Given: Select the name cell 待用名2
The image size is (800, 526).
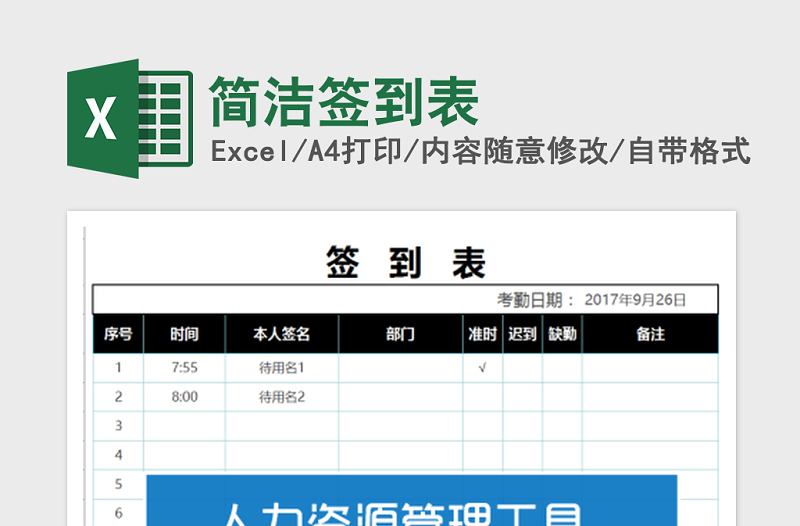Looking at the screenshot, I should pyautogui.click(x=282, y=397).
